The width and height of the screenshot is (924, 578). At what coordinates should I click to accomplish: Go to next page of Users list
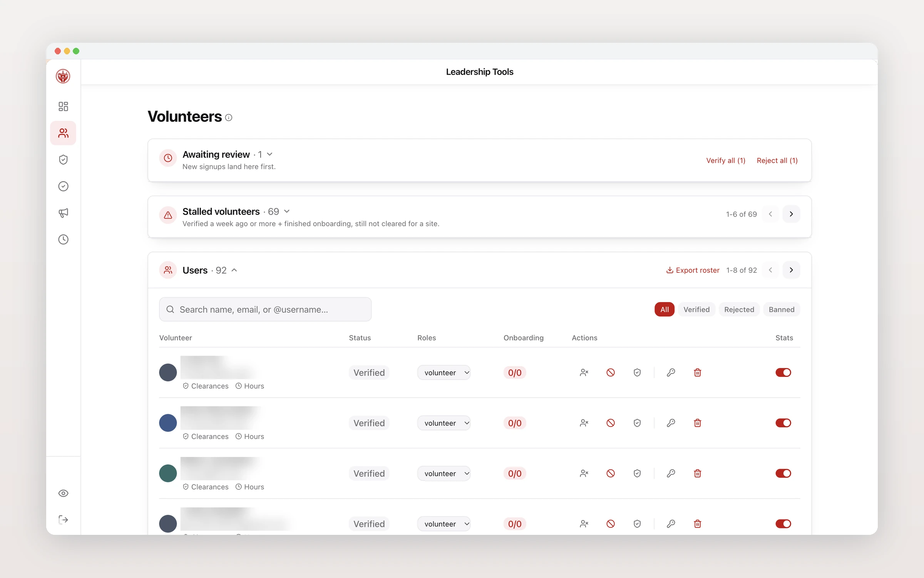791,270
